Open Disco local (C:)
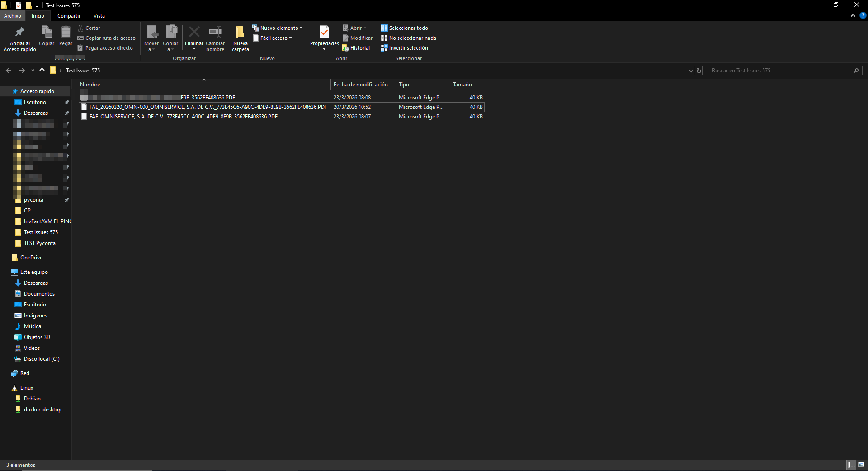 (x=42, y=359)
